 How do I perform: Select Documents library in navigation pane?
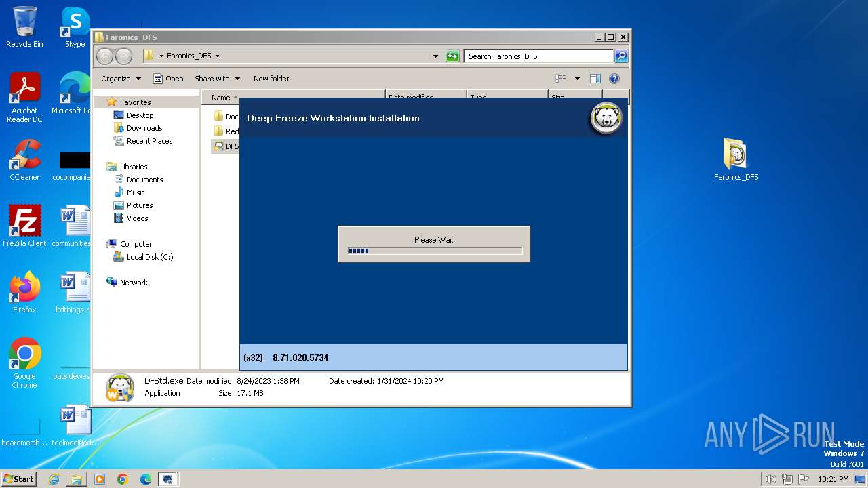(144, 180)
